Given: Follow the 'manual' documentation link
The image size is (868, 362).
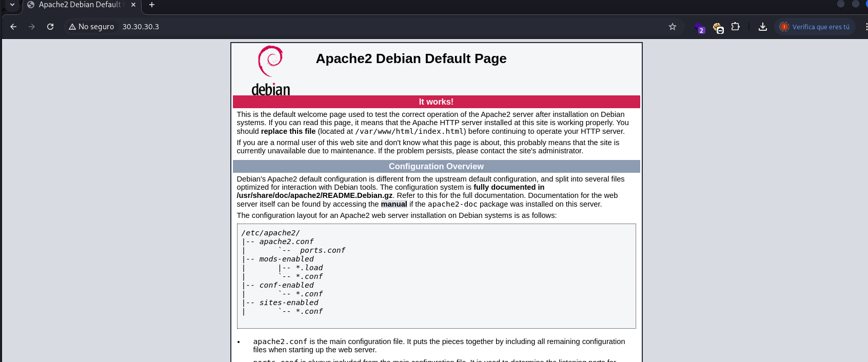Looking at the screenshot, I should pos(393,204).
